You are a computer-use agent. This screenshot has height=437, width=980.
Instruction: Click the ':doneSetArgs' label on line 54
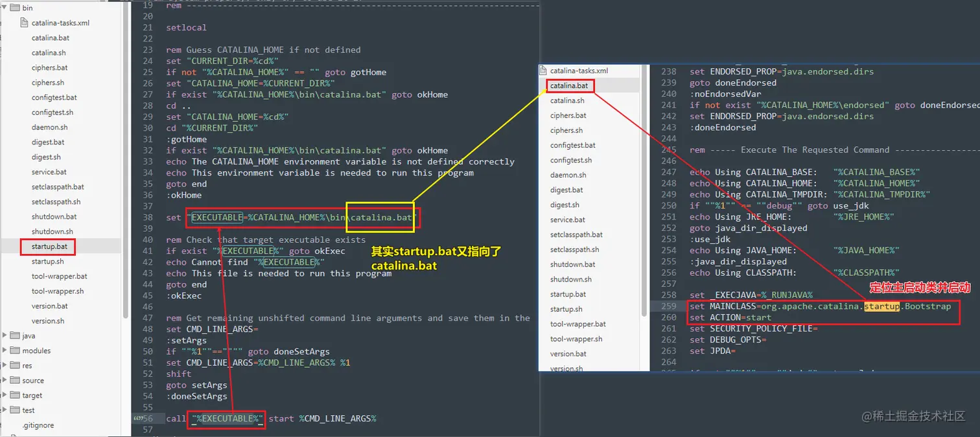click(196, 396)
